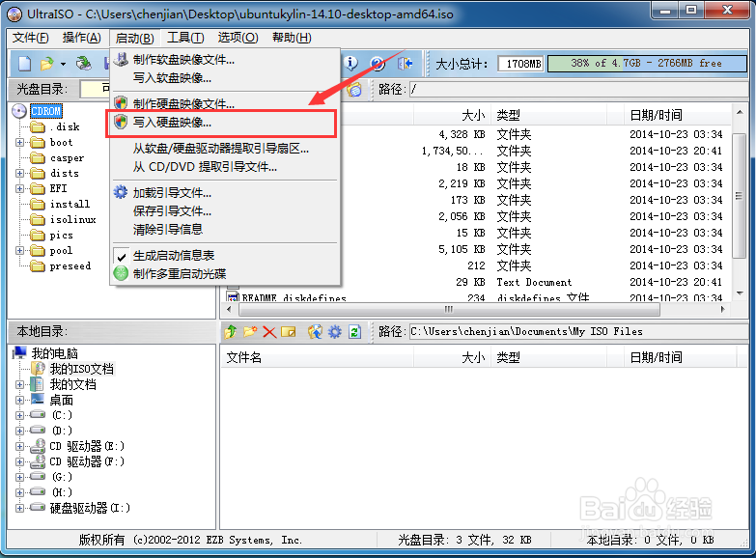This screenshot has width=756, height=558.
Task: Click the floppy drive icon for 制作软盘映像文件
Action: 121,60
